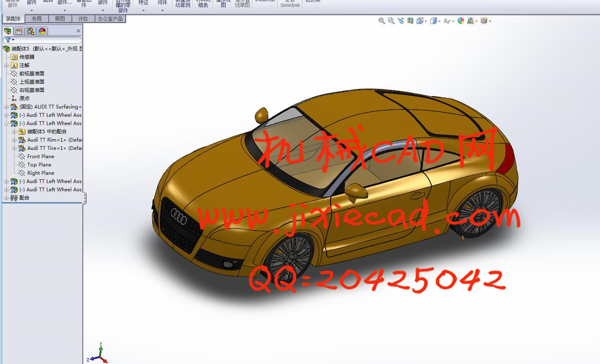Click the Previous View icon

(x=400, y=21)
